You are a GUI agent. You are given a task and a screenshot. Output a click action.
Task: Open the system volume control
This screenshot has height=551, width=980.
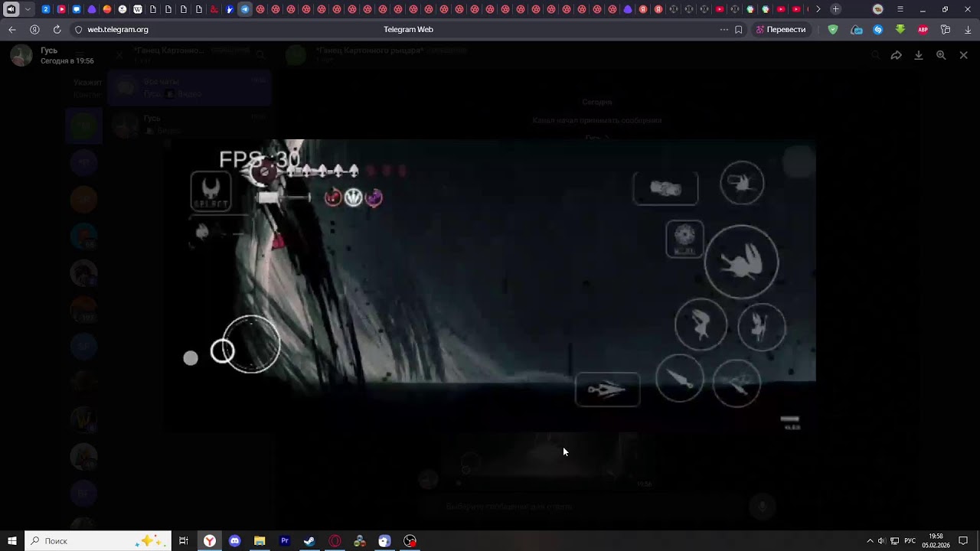(882, 541)
